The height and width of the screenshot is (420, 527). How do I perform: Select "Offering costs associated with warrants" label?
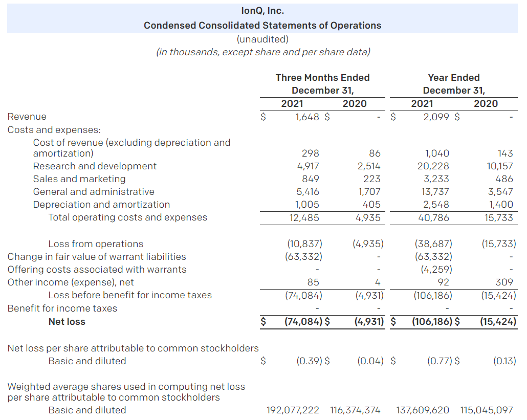(x=97, y=270)
